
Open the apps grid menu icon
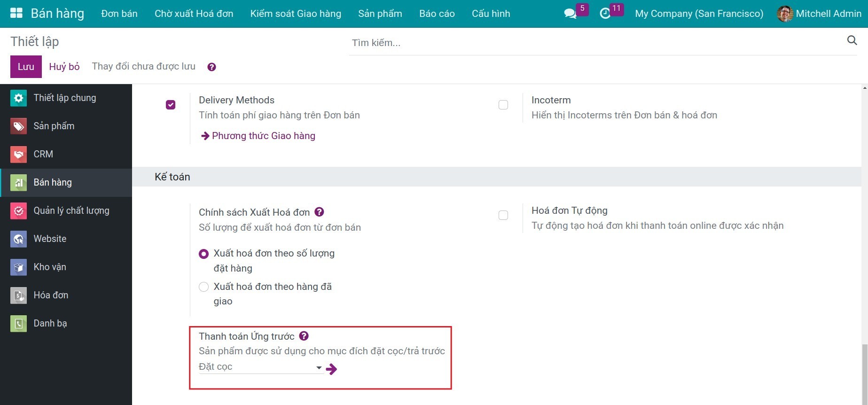[x=16, y=13]
